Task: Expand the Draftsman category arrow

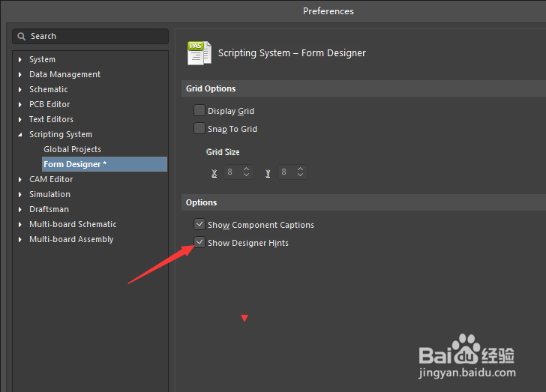Action: click(x=19, y=209)
